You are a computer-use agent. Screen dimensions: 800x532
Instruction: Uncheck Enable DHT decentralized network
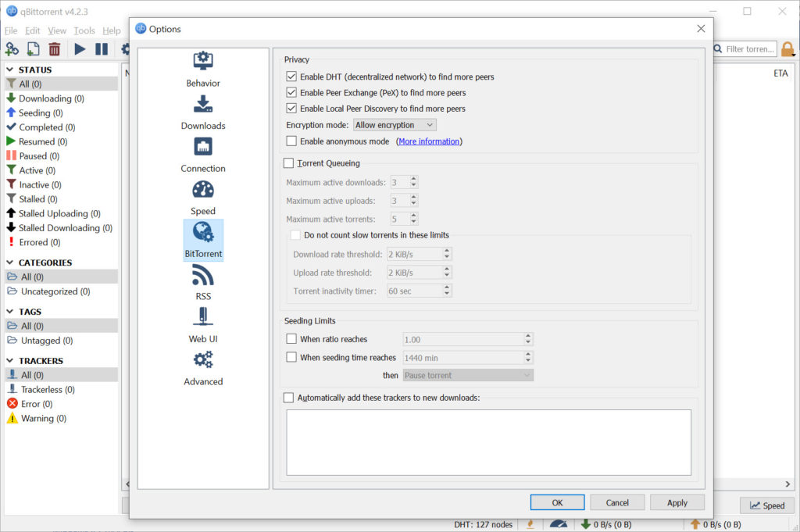[291, 77]
